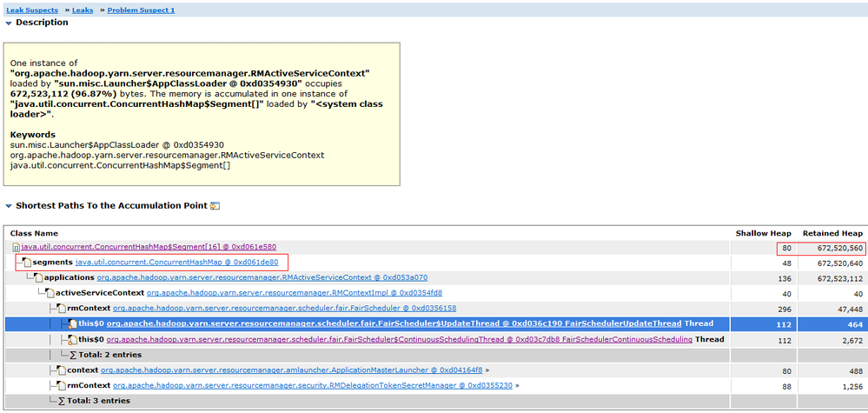Image resolution: width=868 pixels, height=413 pixels.
Task: Click shallow heap value 136
Action: [785, 278]
